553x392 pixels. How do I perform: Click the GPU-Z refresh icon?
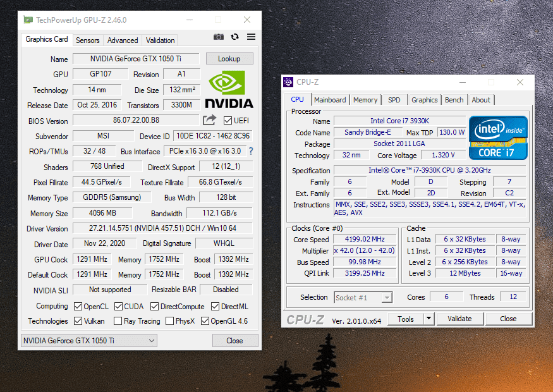(x=235, y=37)
